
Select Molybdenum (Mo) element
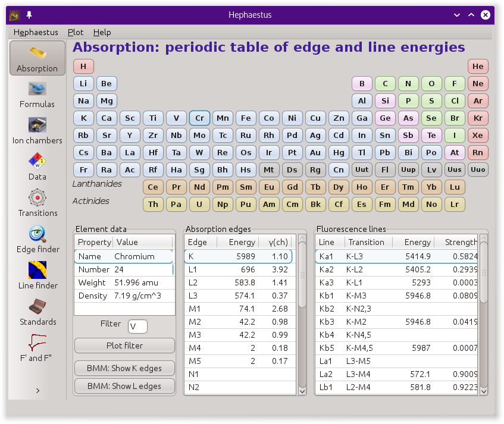tap(199, 135)
